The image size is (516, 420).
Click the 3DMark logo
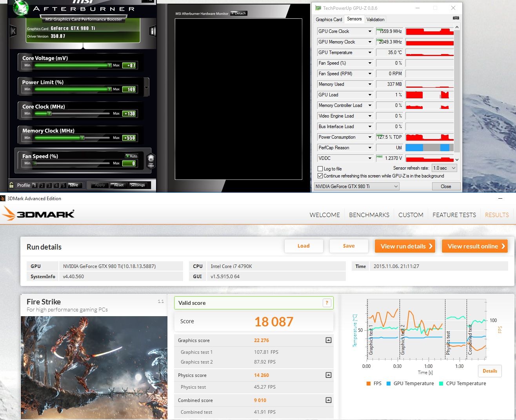click(38, 214)
